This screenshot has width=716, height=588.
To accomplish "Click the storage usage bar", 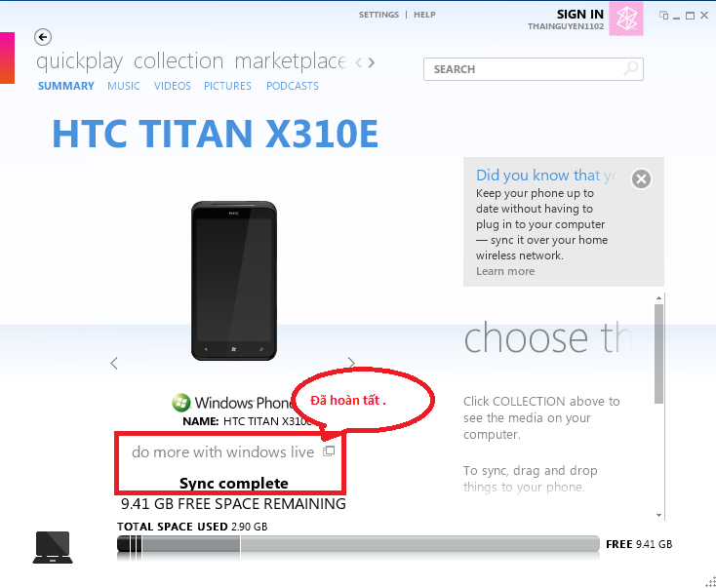I will tap(358, 544).
